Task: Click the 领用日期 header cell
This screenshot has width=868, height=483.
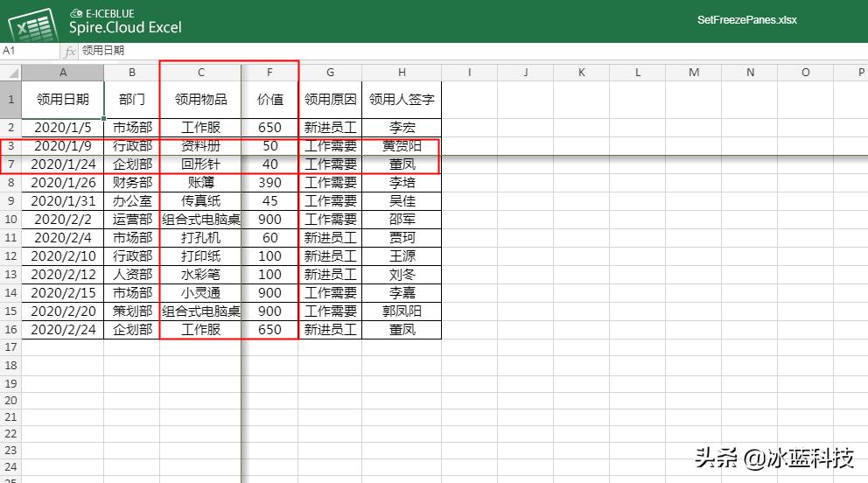Action: point(62,100)
